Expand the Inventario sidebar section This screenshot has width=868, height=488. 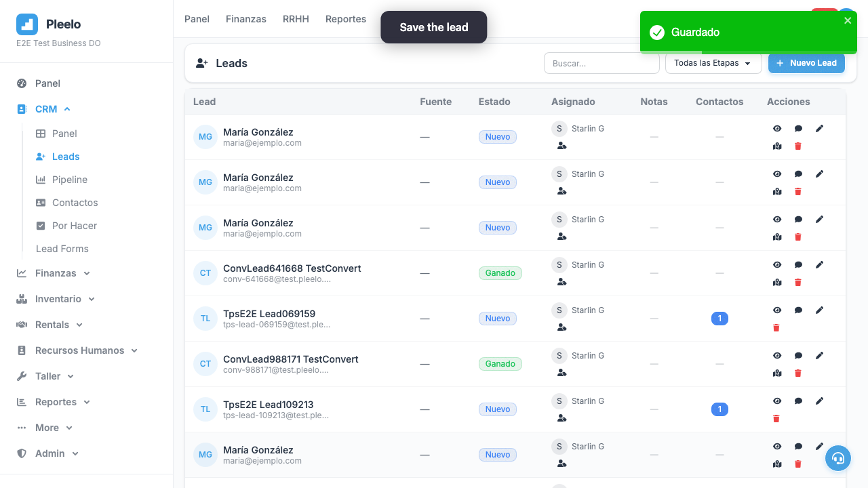click(x=56, y=299)
